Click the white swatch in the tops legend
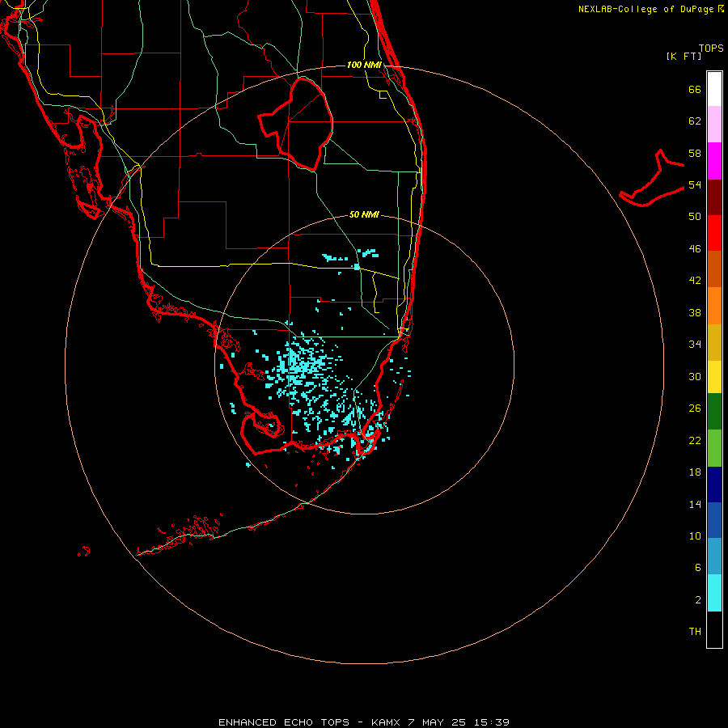Viewport: 728px width, 728px height. [714, 89]
